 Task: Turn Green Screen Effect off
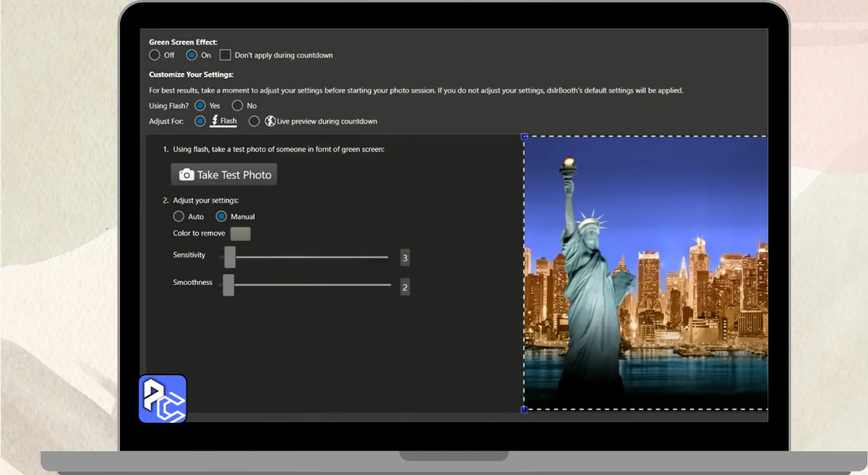tap(155, 55)
